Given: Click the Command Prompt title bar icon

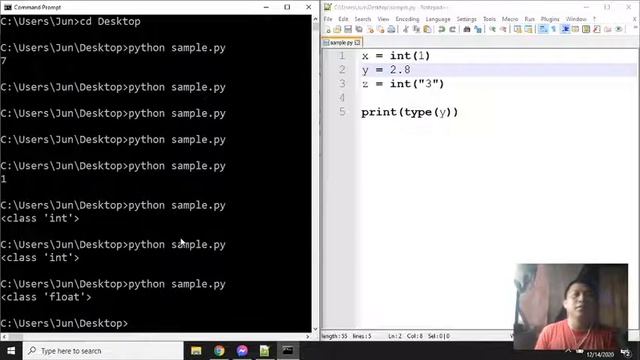Looking at the screenshot, I should [7, 7].
